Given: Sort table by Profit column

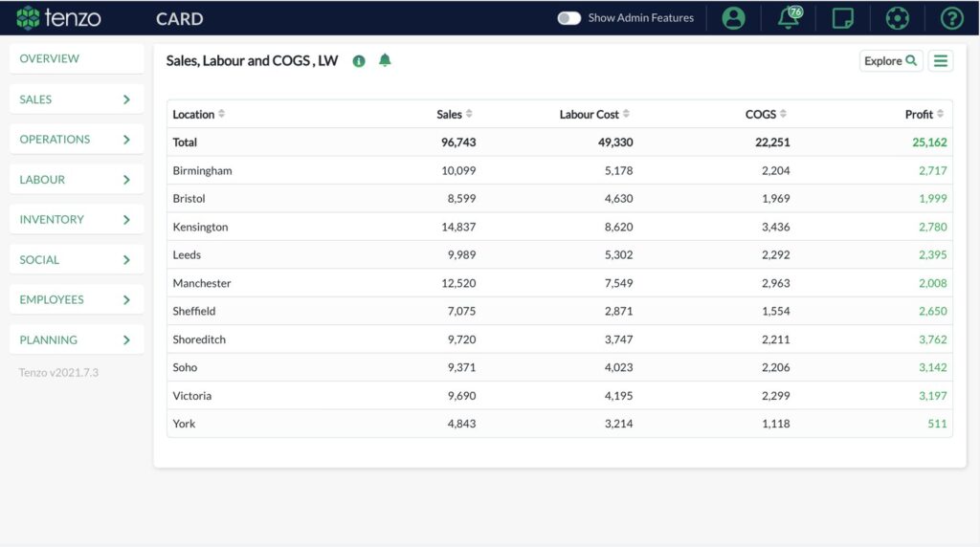Looking at the screenshot, I should click(924, 114).
